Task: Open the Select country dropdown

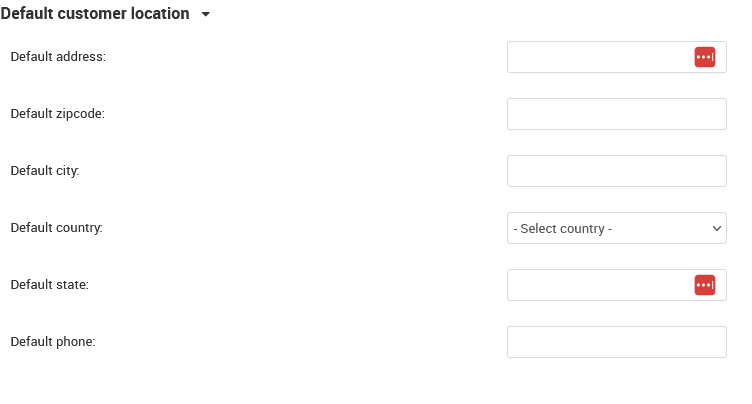Action: coord(617,228)
